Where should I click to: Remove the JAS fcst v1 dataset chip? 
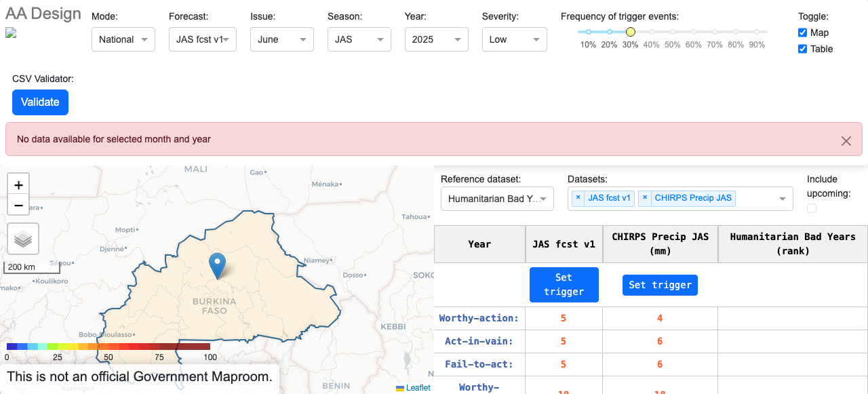[x=577, y=198]
